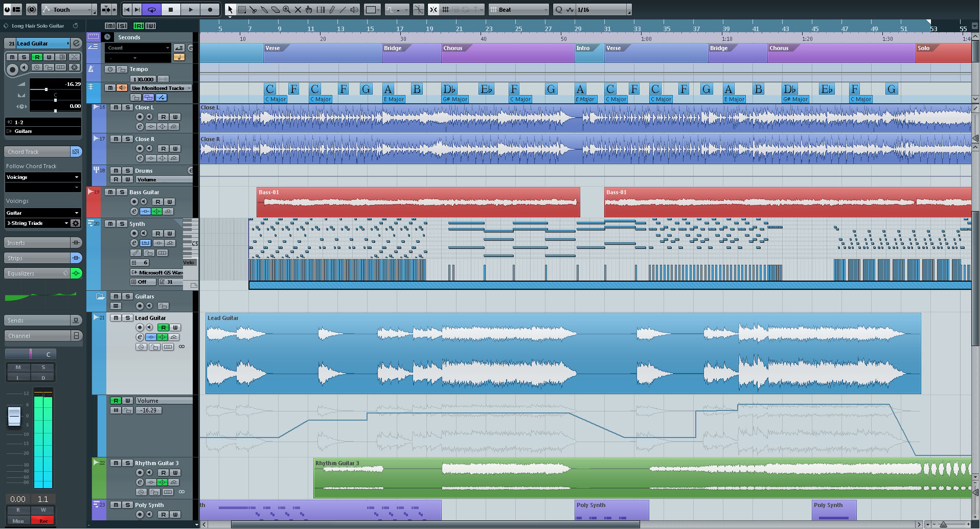Screen dimensions: 980x529
Task: Pick the Glue tool in toolbar
Action: point(264,10)
